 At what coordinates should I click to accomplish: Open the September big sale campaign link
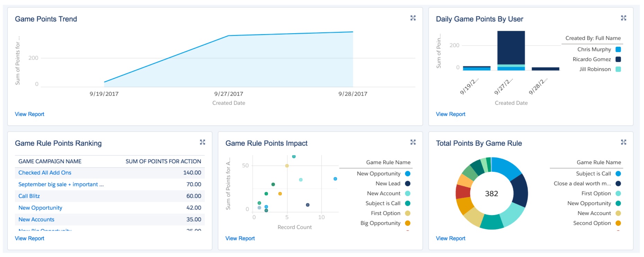[61, 185]
